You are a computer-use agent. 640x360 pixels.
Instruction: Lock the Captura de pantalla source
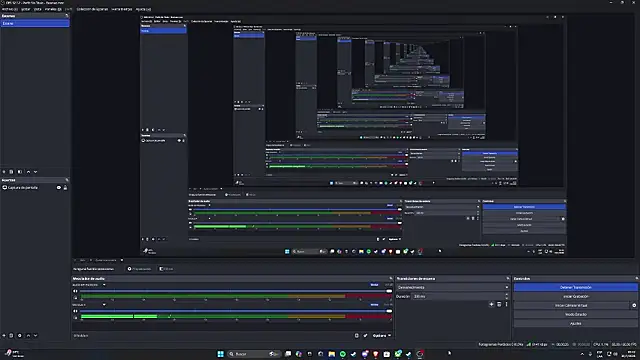click(x=65, y=188)
